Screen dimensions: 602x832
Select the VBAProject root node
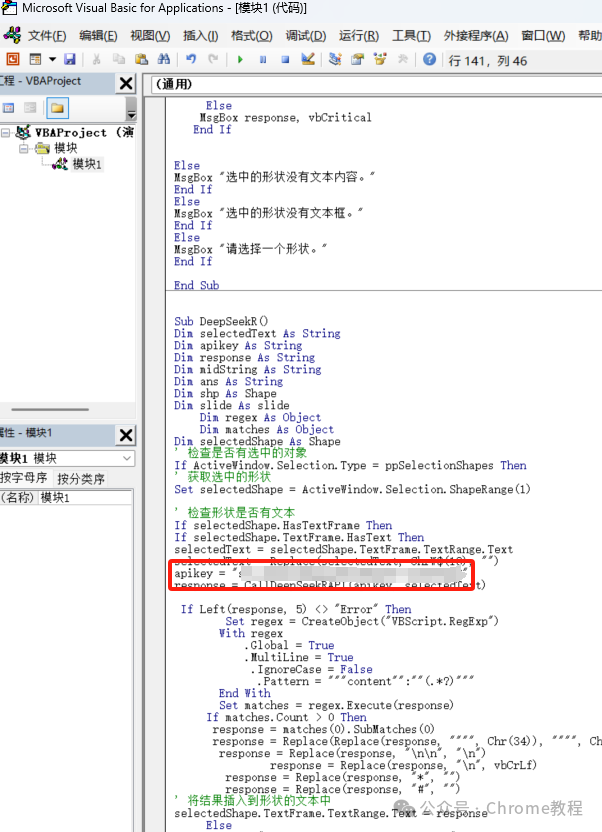83,132
